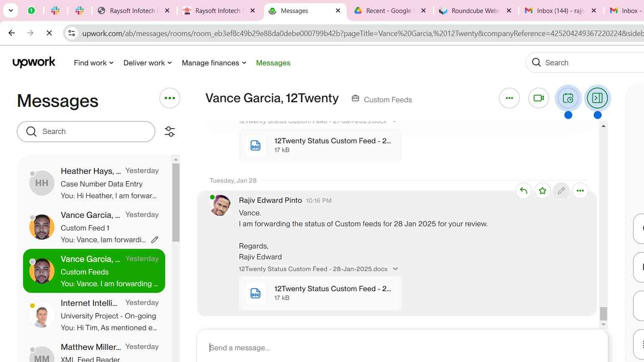Click the Send a message field
This screenshot has height=362, width=644.
point(402,347)
